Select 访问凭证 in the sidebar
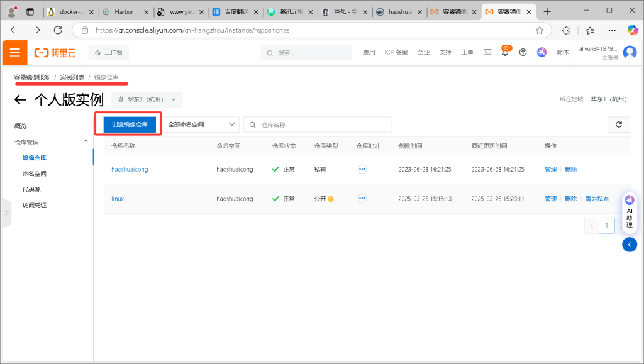The image size is (644, 364). [x=35, y=205]
